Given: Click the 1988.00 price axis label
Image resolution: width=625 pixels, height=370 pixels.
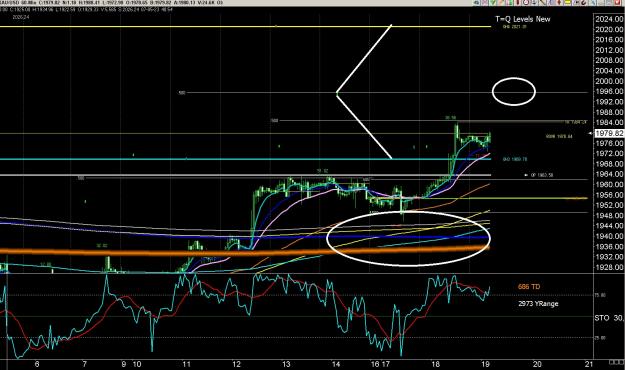Looking at the screenshot, I should click(x=609, y=112).
